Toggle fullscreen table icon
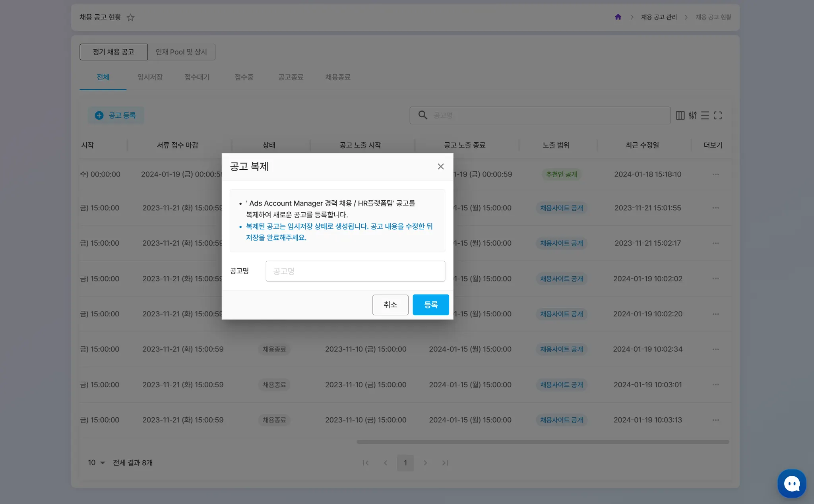The height and width of the screenshot is (504, 814). pos(717,115)
